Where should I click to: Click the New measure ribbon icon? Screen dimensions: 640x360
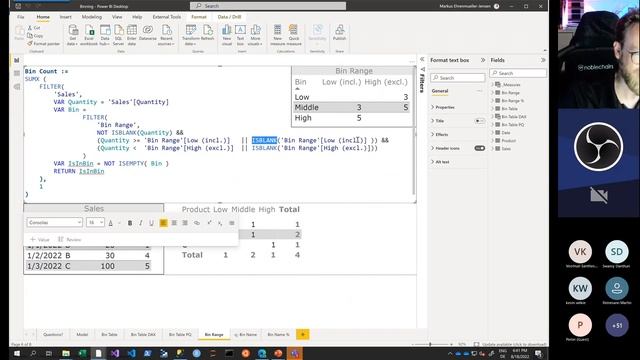(278, 35)
